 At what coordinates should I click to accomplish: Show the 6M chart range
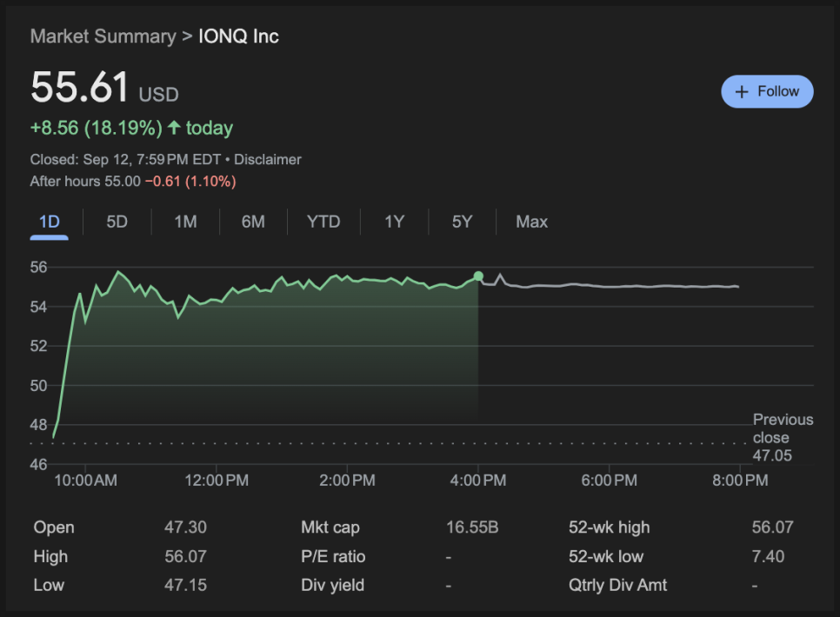253,222
